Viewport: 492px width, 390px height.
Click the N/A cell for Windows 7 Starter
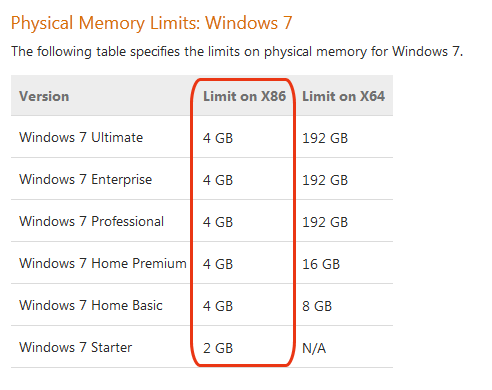click(314, 348)
